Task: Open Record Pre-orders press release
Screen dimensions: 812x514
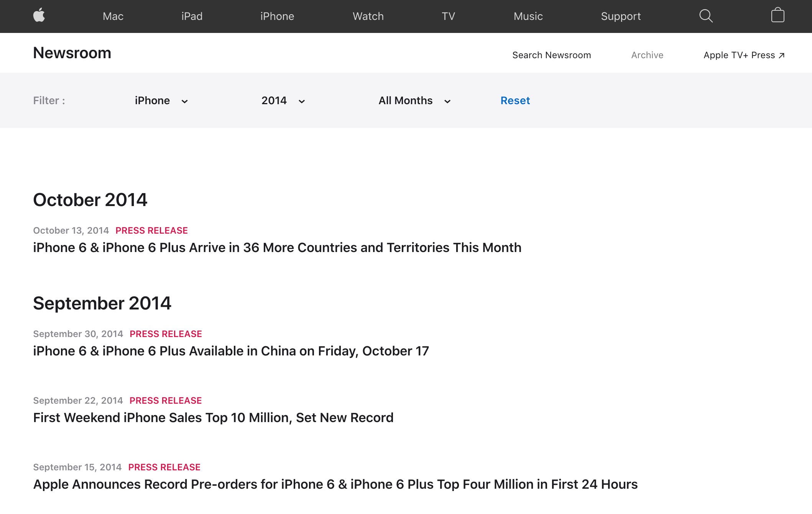Action: (335, 485)
